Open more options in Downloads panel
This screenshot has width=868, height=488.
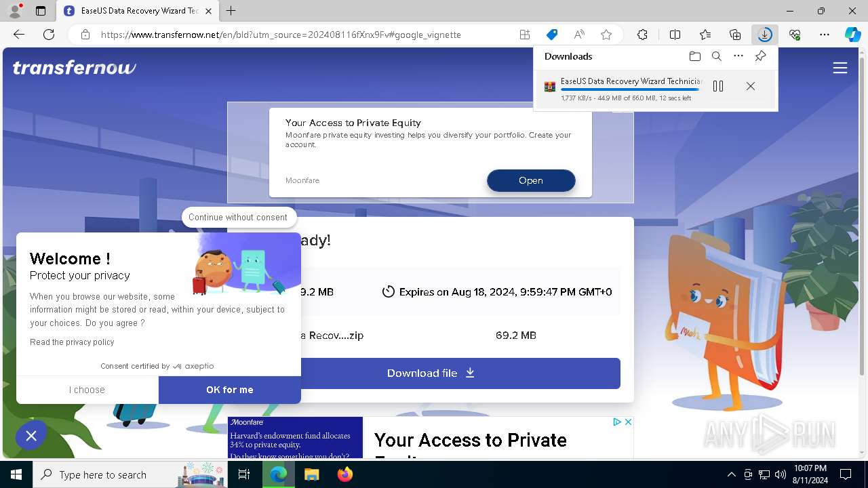coord(738,56)
